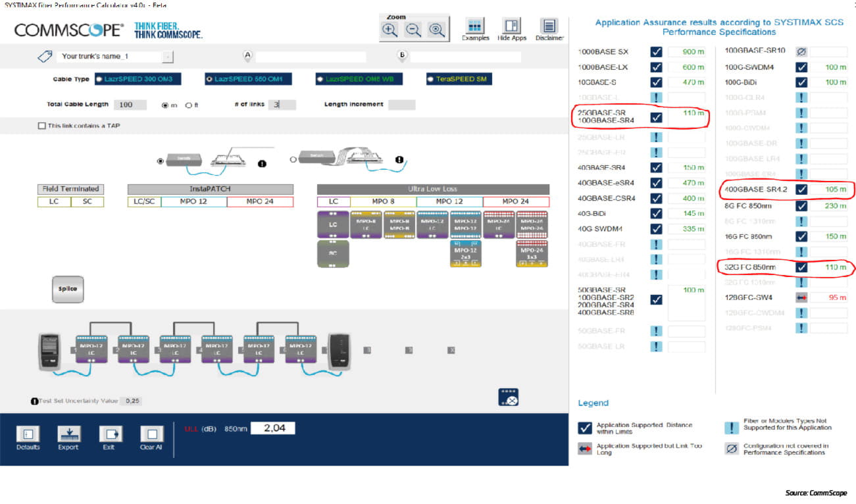Click info icon beside first patch-cord configuration
The image size is (856, 504).
point(262,164)
